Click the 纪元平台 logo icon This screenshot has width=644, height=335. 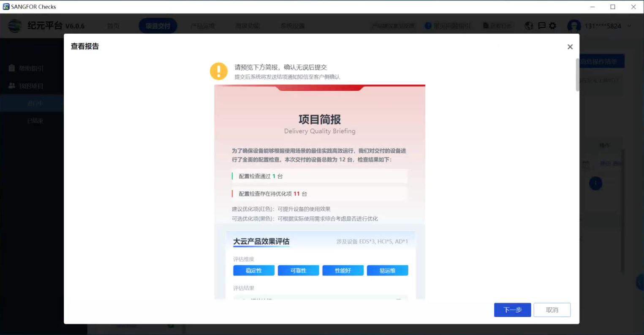15,26
